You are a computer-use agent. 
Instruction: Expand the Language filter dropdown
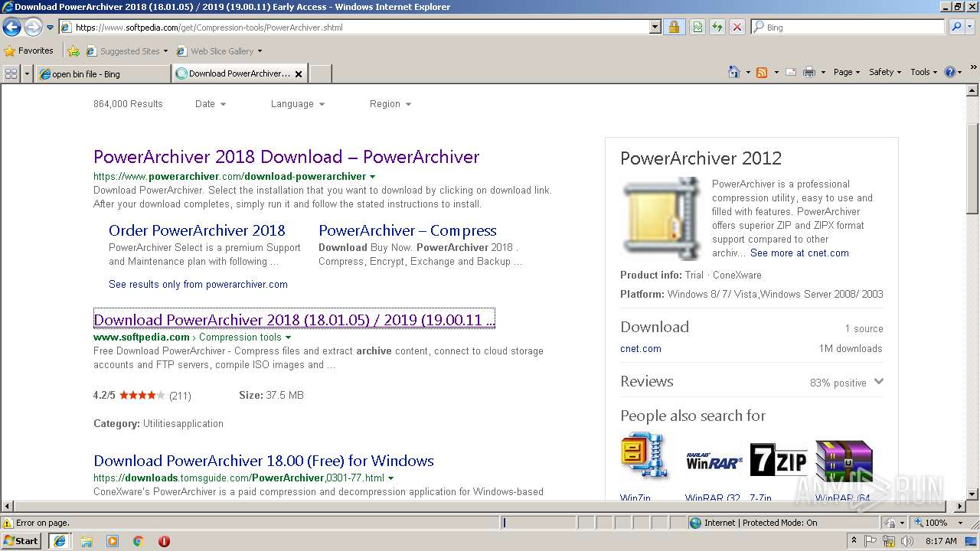tap(298, 104)
